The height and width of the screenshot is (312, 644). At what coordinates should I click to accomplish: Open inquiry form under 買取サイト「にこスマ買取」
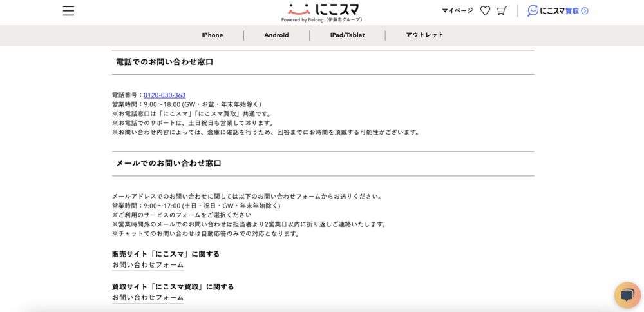[x=147, y=298]
